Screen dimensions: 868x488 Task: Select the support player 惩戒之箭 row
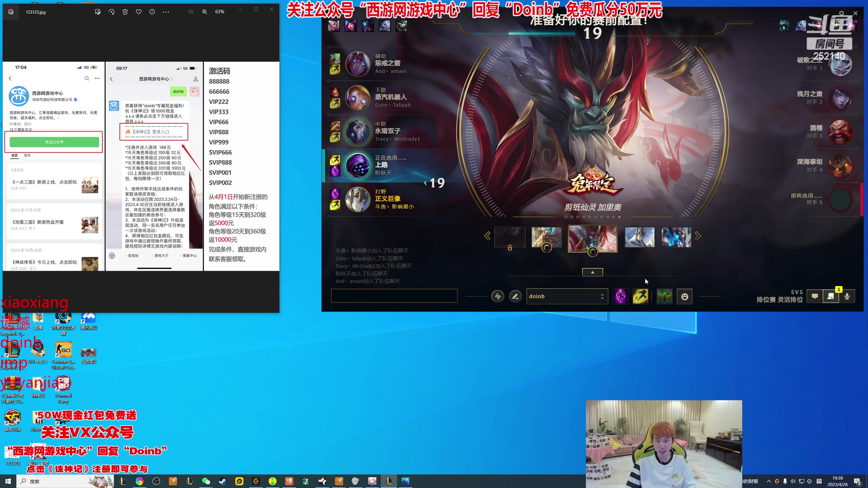click(x=390, y=63)
